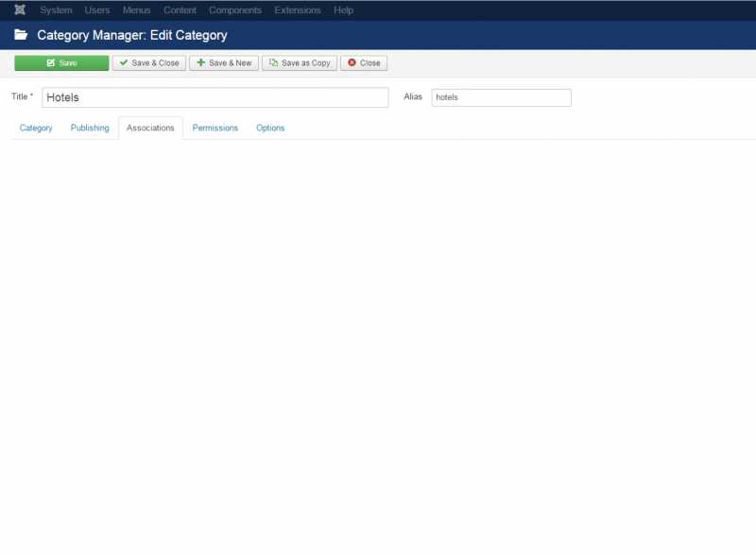The image size is (756, 555).
Task: Go to the Publishing tab
Action: pyautogui.click(x=90, y=128)
